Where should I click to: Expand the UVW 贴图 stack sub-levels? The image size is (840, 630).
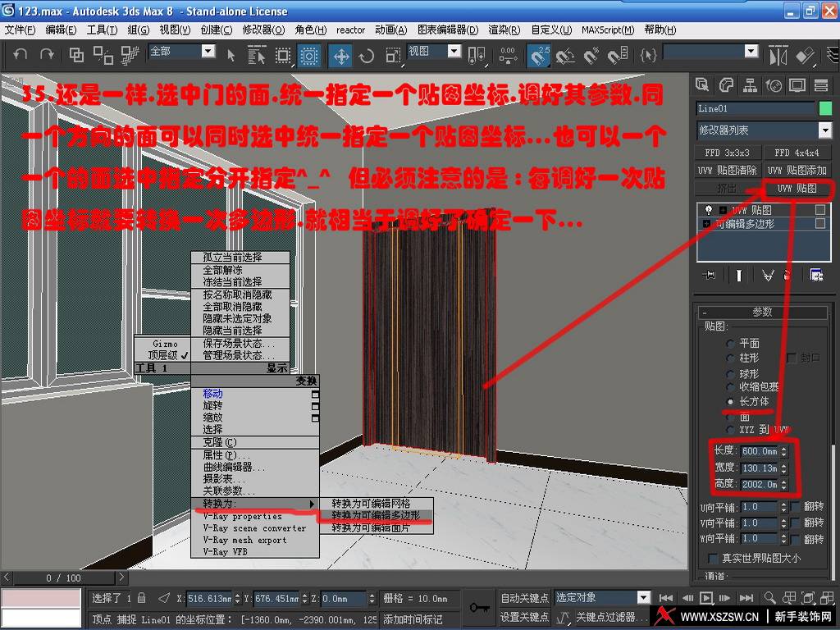[724, 209]
